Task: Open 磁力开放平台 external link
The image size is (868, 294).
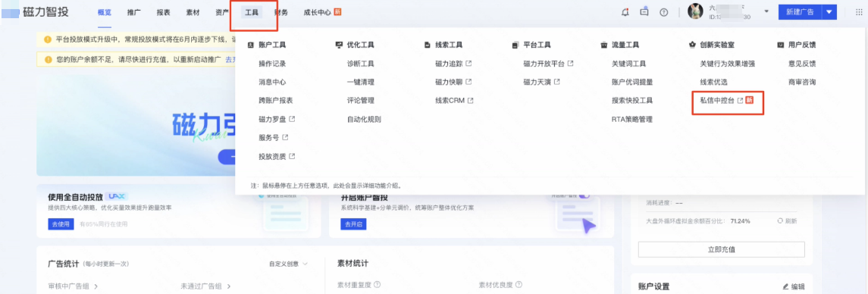Action: [548, 64]
